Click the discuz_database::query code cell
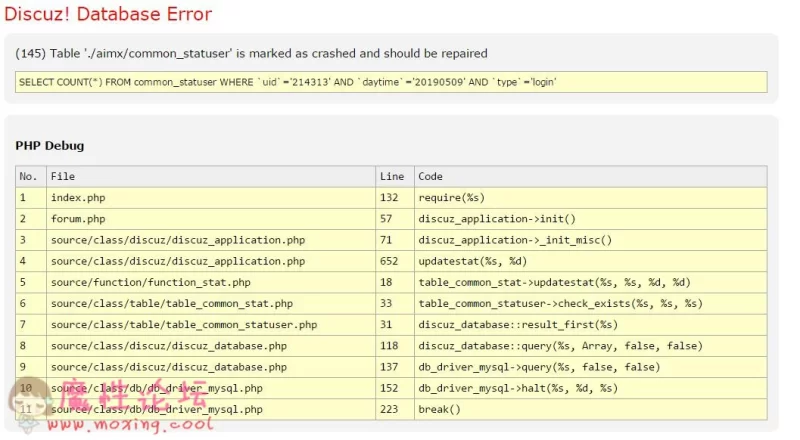 (591, 346)
